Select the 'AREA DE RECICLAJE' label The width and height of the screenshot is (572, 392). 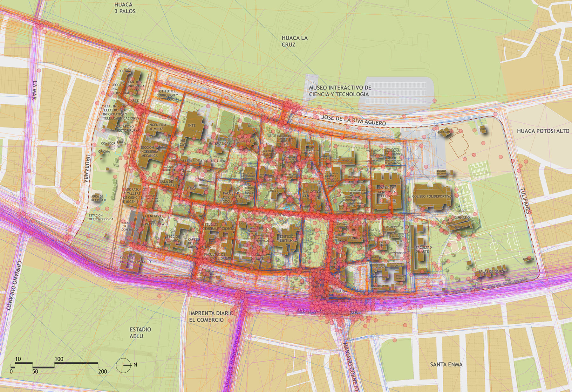pyautogui.click(x=99, y=198)
